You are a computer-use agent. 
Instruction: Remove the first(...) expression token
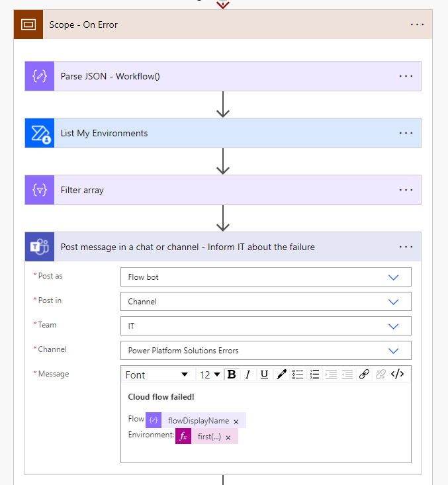(x=228, y=437)
